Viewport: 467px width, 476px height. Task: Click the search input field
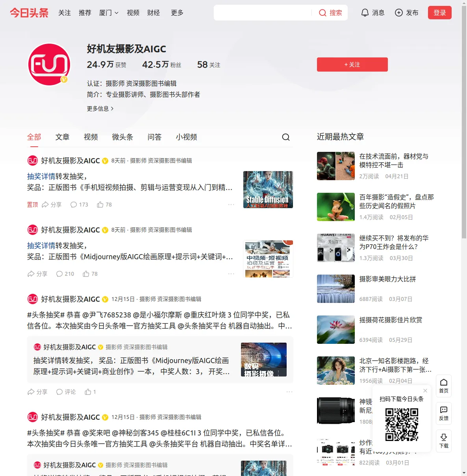(x=263, y=13)
